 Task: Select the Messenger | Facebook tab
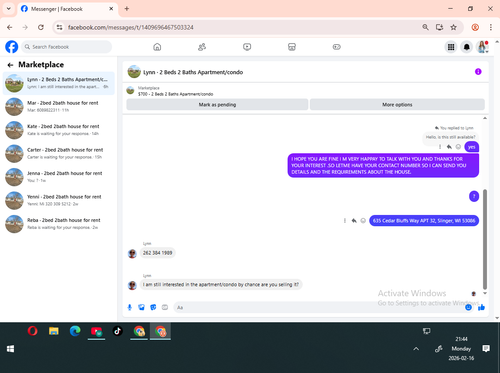(68, 9)
